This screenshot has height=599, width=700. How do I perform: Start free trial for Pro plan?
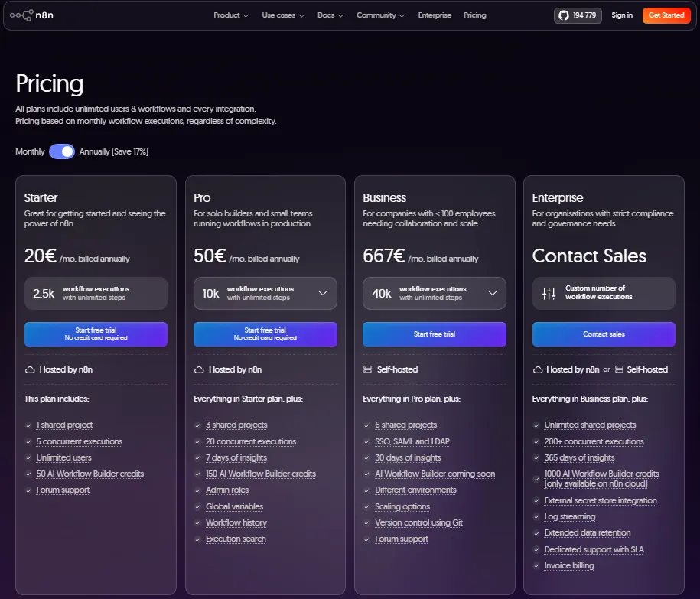[265, 334]
